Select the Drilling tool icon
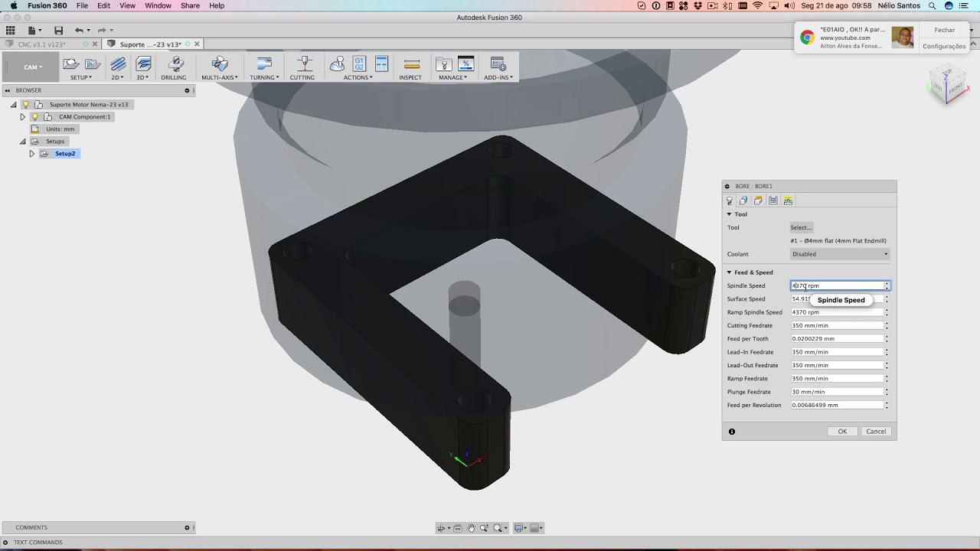The image size is (980, 551). click(x=175, y=64)
